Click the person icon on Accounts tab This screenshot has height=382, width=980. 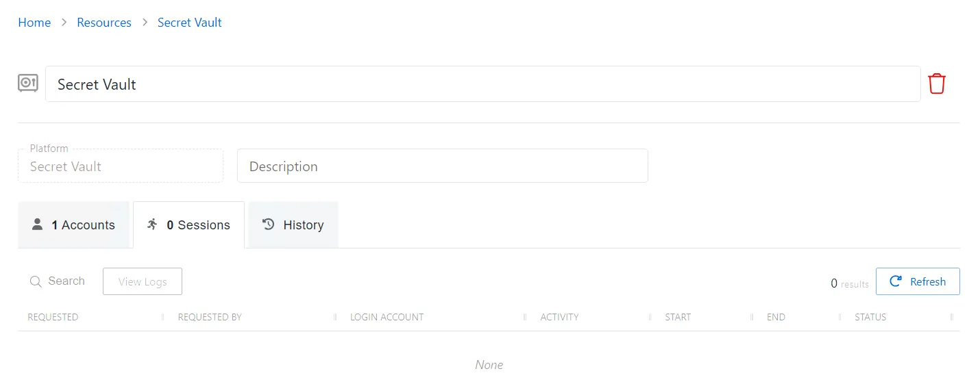(x=38, y=225)
